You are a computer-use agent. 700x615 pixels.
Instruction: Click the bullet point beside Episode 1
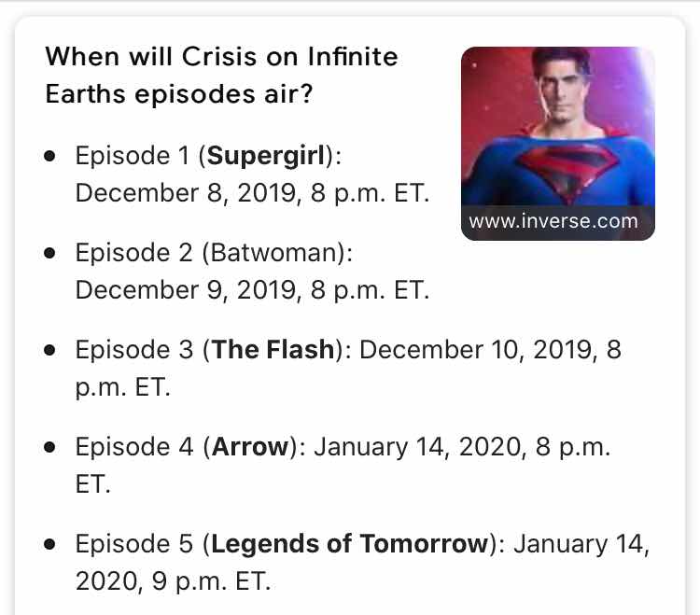[x=49, y=156]
